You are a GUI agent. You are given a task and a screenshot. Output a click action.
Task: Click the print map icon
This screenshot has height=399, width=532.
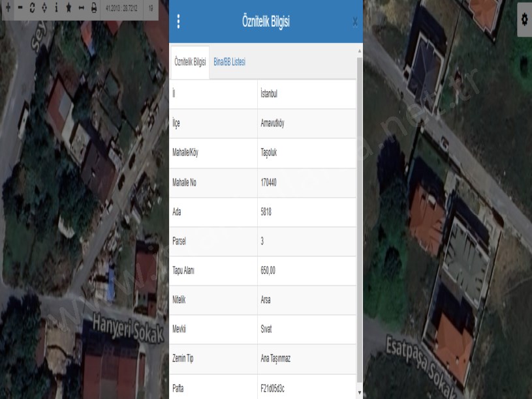tap(93, 10)
